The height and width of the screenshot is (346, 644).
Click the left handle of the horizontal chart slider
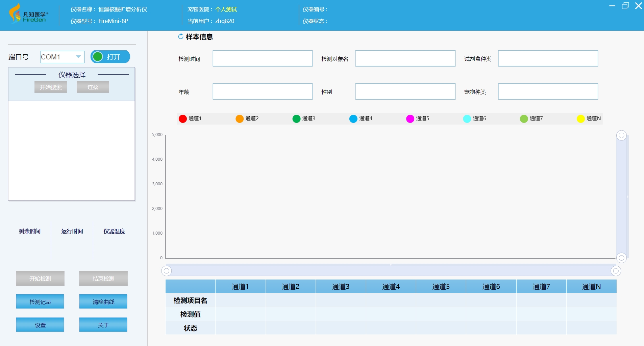[x=167, y=271]
